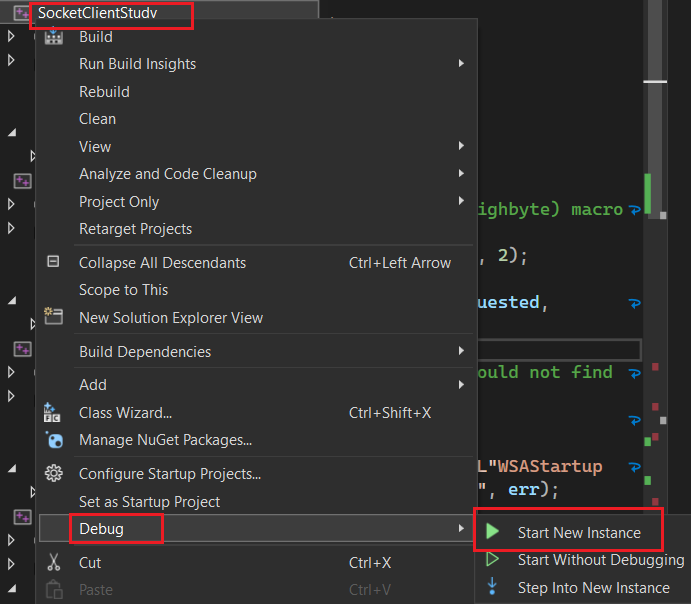Open the Add submenu

click(461, 385)
